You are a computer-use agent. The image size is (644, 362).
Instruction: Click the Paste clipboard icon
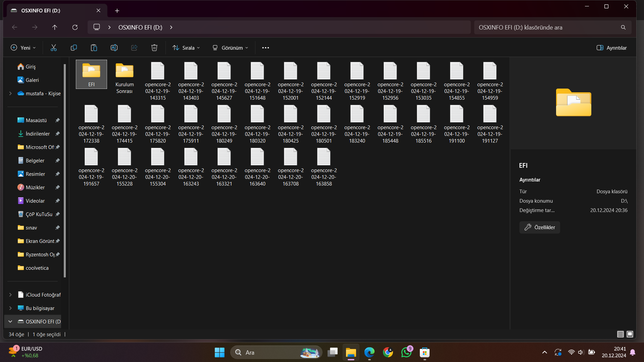(94, 48)
